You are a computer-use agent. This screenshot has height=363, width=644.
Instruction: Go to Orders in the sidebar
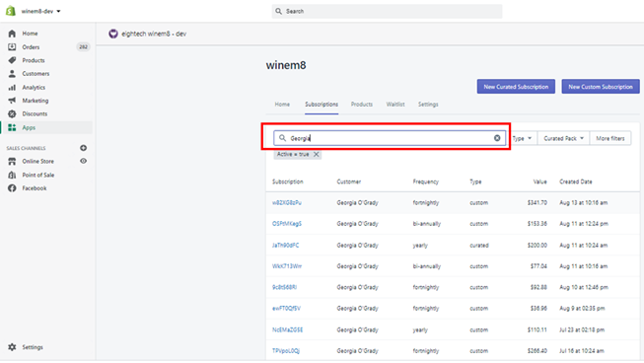[x=31, y=46]
